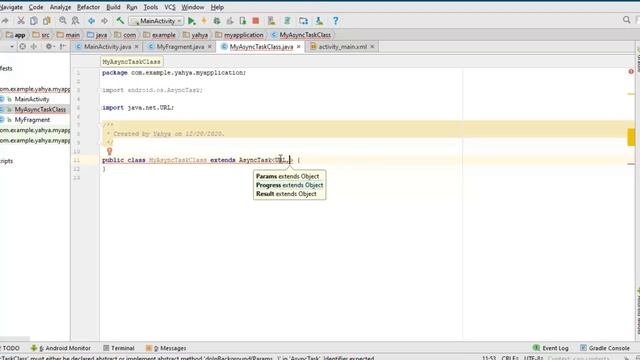Click the Make Project hammer icon
640x360 pixels.
120,20
